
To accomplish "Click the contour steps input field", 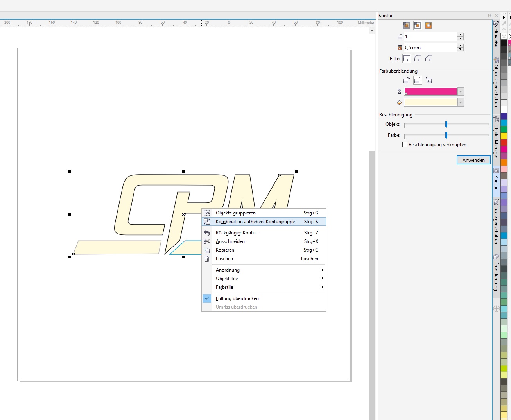I will 430,37.
